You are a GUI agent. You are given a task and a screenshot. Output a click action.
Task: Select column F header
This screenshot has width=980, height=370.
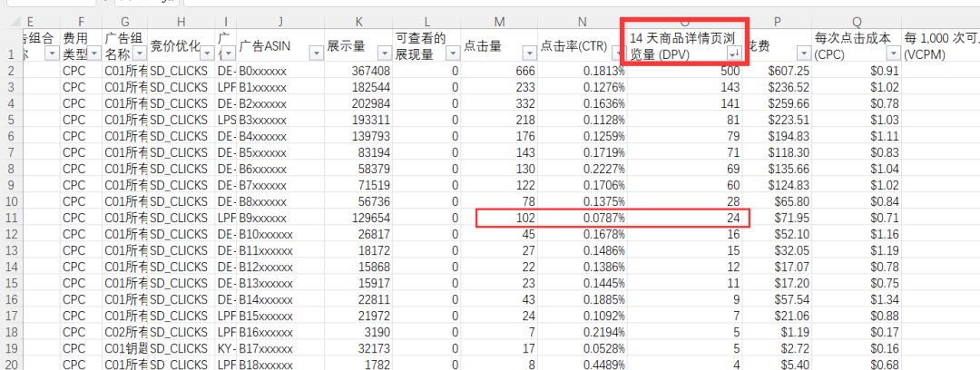point(82,23)
